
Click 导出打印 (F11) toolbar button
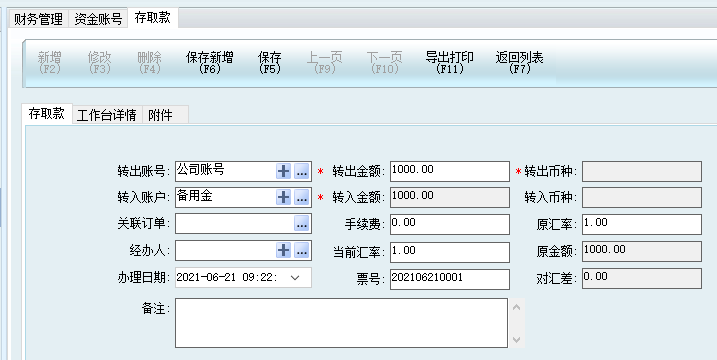449,63
